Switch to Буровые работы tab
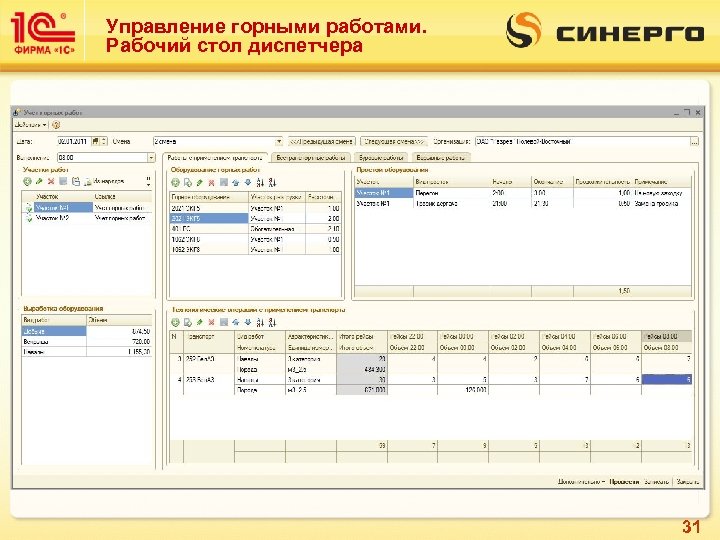This screenshot has height=540, width=720. [x=381, y=158]
